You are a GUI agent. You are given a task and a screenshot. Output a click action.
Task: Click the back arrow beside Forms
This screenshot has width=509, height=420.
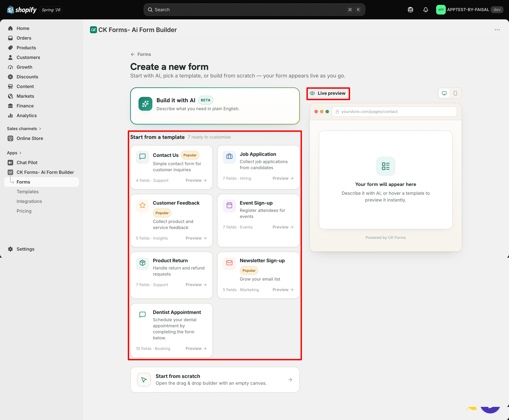[x=133, y=54]
